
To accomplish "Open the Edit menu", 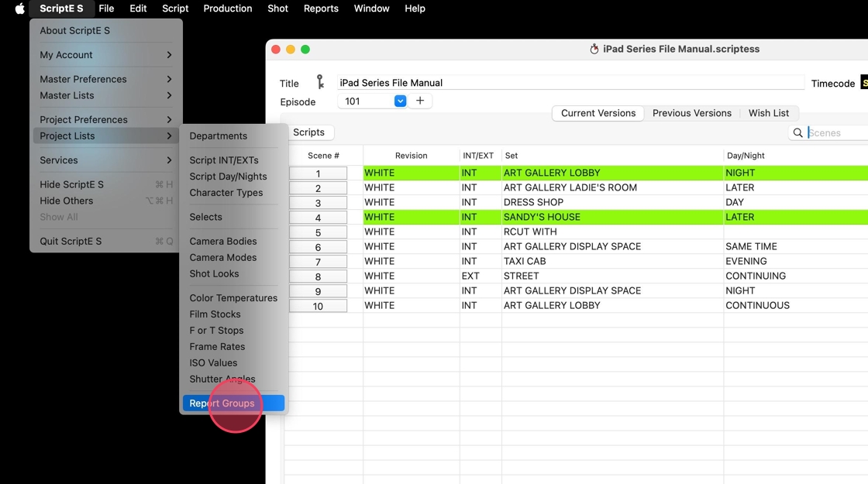I will click(x=138, y=9).
